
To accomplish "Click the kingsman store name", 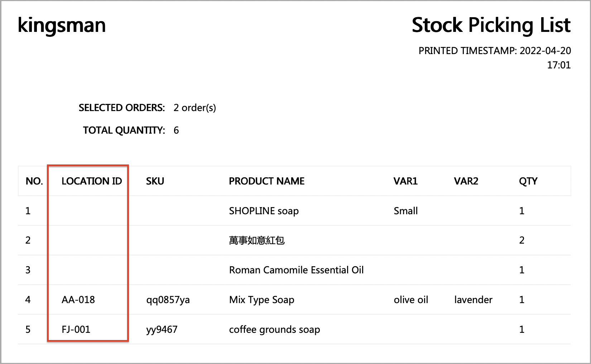I will tap(62, 26).
